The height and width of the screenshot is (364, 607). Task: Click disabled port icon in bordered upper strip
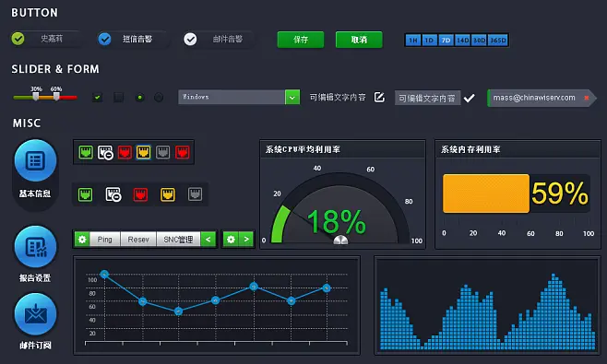pos(105,152)
